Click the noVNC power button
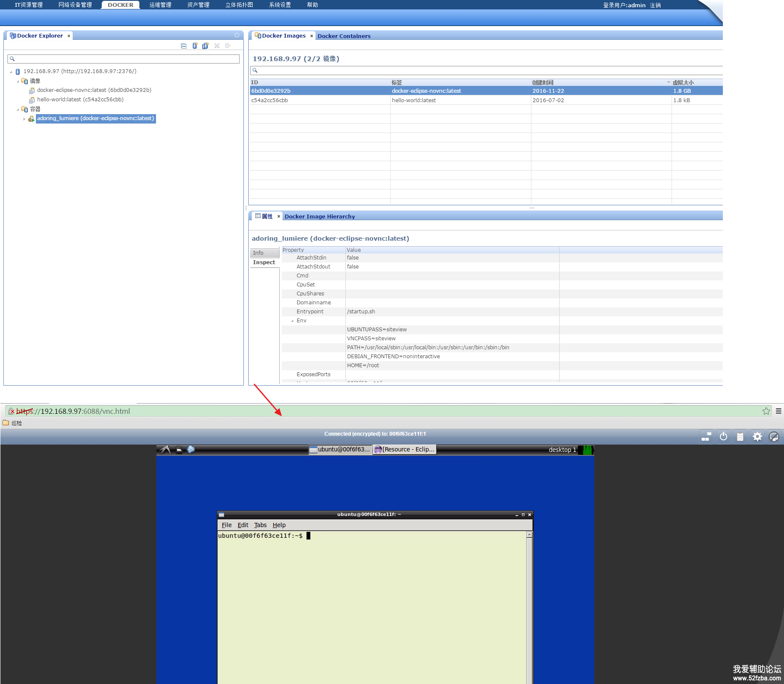784x684 pixels. (x=723, y=436)
